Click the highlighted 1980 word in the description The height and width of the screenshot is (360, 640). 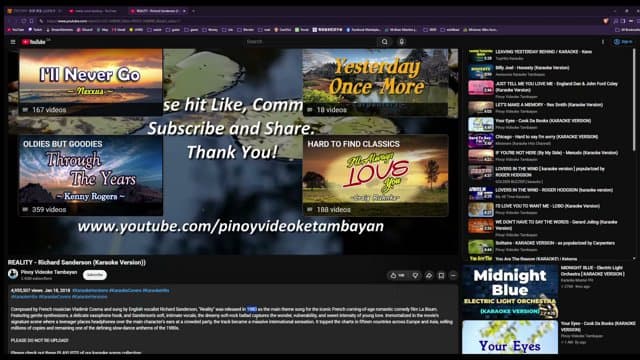251,309
